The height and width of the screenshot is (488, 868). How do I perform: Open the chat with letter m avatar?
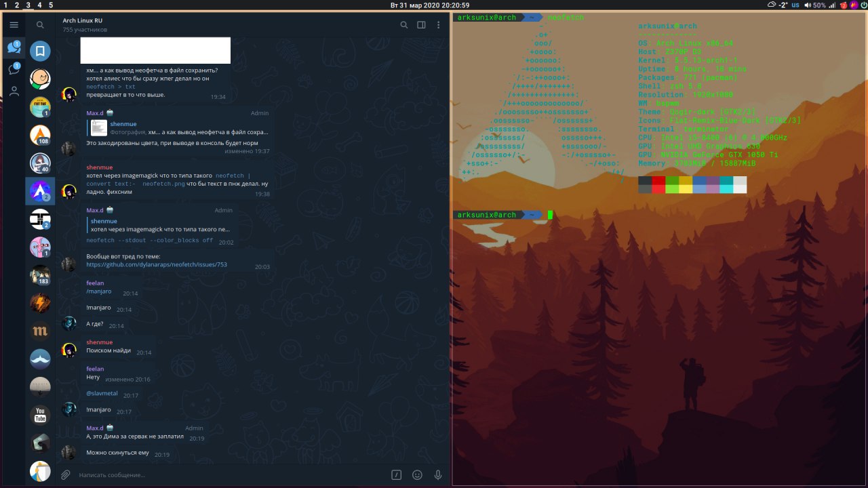(x=40, y=331)
